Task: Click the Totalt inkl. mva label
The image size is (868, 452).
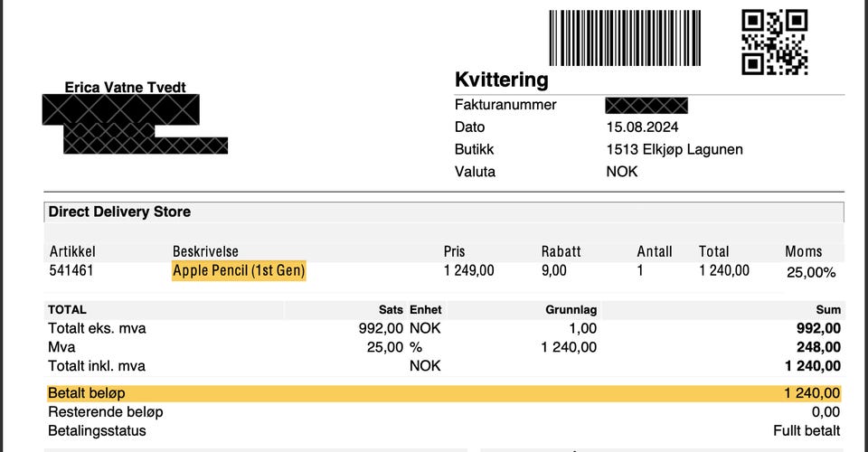Action: [97, 366]
